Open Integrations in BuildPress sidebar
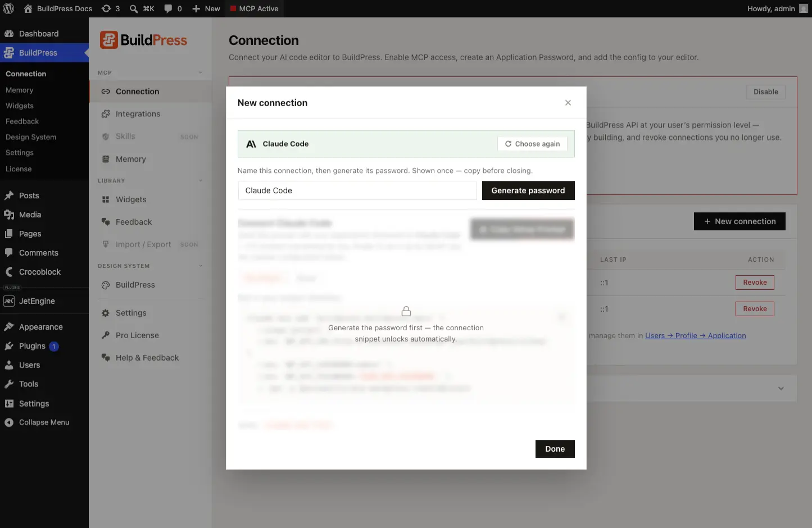This screenshot has width=812, height=528. pyautogui.click(x=151, y=114)
